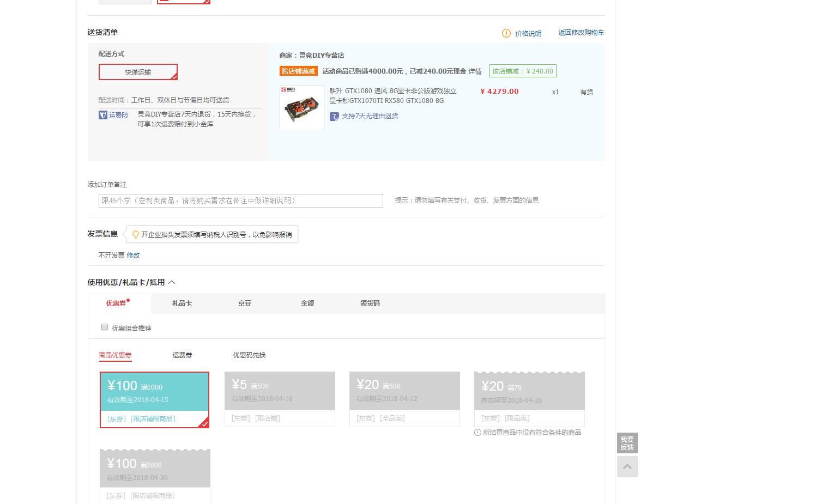Image resolution: width=828 pixels, height=504 pixels.
Task: Click the 运费险 shield icon
Action: (103, 115)
